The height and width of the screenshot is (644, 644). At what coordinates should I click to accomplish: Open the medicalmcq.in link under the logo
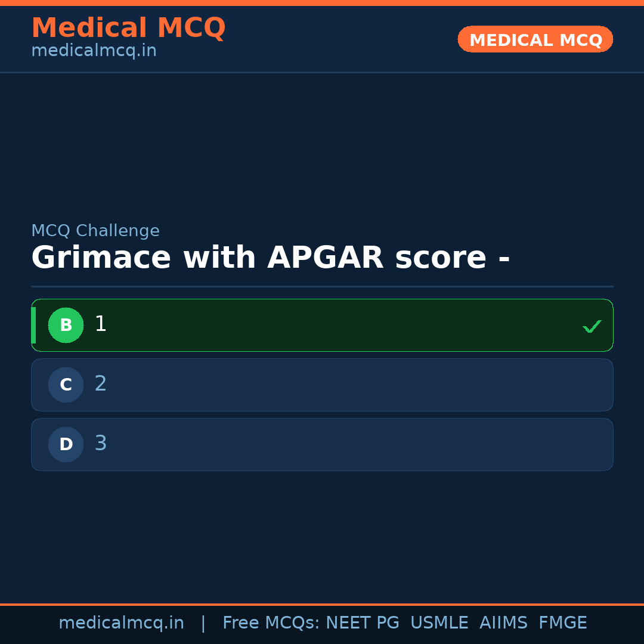pos(94,51)
